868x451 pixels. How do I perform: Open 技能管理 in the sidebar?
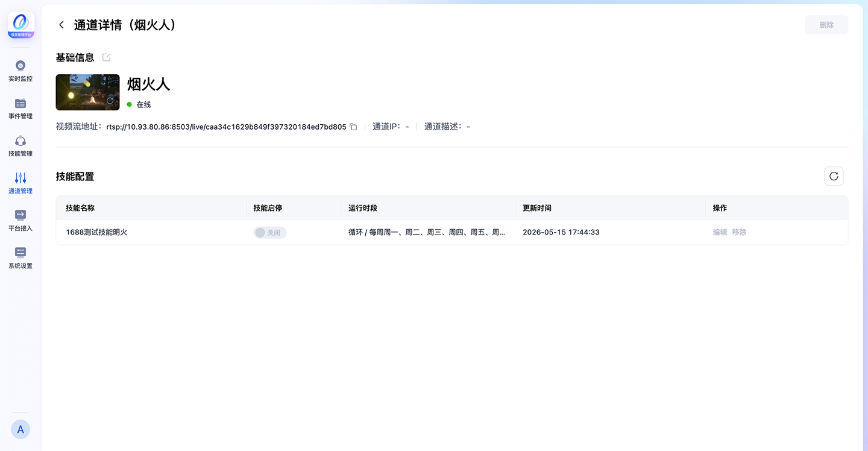pos(20,146)
